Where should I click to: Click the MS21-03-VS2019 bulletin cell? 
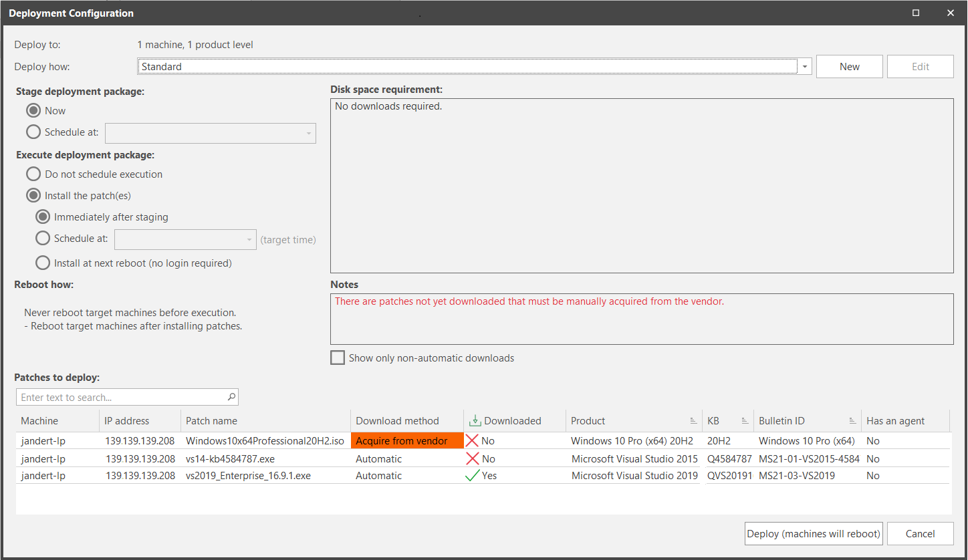(x=797, y=476)
